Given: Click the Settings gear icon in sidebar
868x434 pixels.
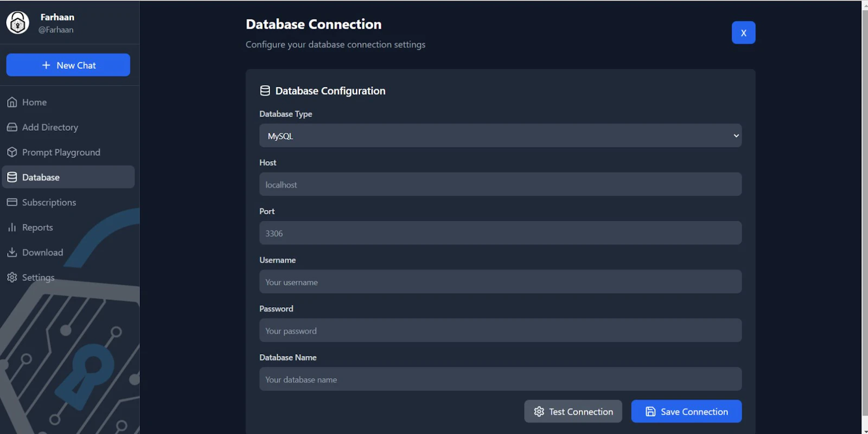Looking at the screenshot, I should point(12,277).
